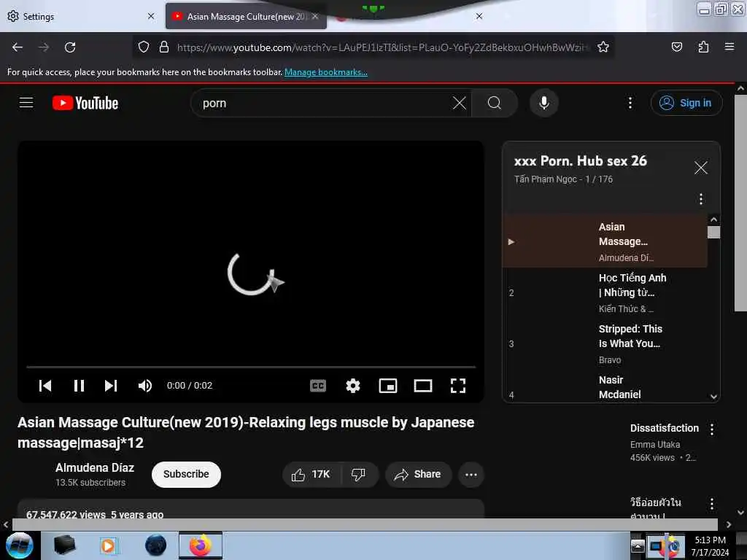Pause the video playback
This screenshot has height=560, width=747.
tap(79, 385)
